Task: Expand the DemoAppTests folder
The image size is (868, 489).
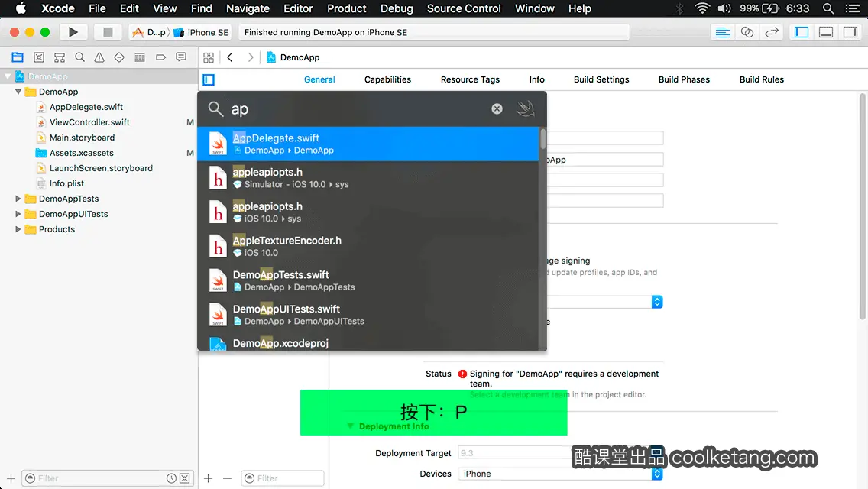Action: click(18, 198)
